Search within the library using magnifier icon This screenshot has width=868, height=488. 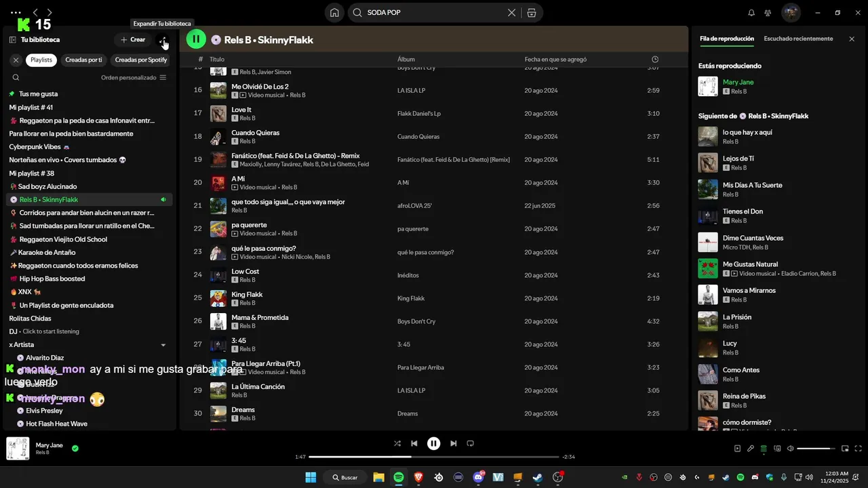pyautogui.click(x=16, y=78)
